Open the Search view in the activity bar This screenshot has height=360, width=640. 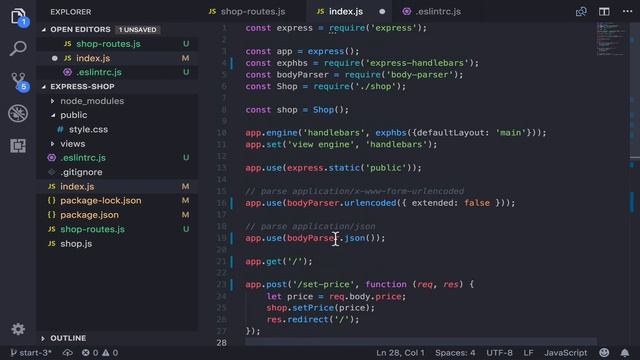tap(18, 48)
